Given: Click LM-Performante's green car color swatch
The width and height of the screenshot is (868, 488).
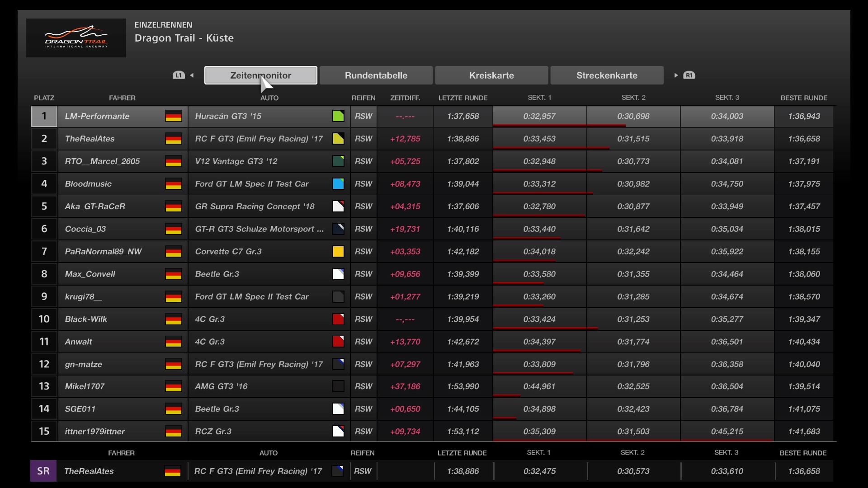Looking at the screenshot, I should point(338,116).
